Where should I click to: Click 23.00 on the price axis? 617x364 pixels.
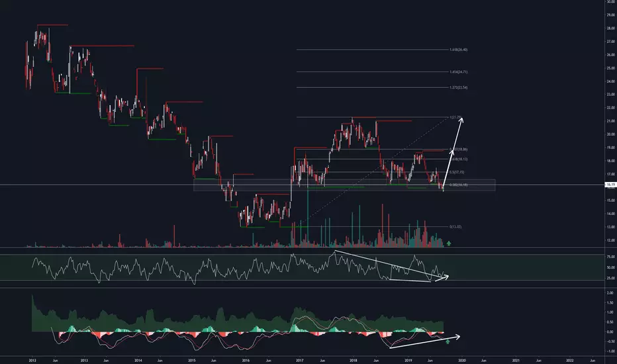[610, 95]
